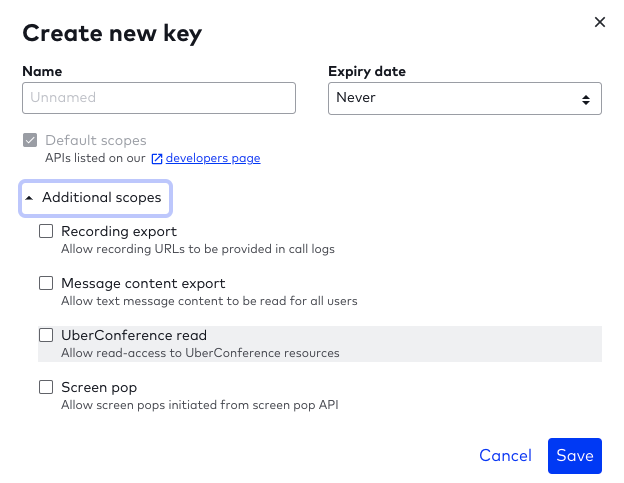Viewport: 624px width, 483px height.
Task: Focus the Name input field
Action: 159,98
